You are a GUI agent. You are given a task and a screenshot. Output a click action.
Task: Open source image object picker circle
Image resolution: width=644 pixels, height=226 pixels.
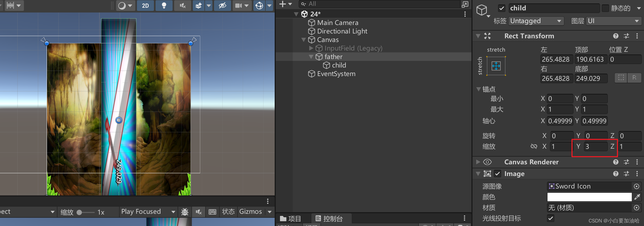pos(637,186)
